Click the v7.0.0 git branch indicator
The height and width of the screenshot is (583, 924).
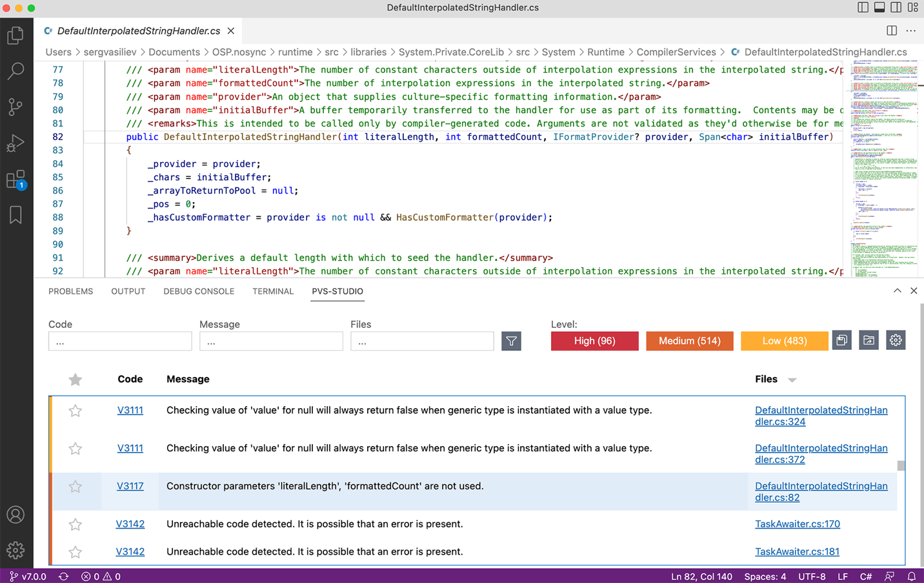tap(28, 576)
